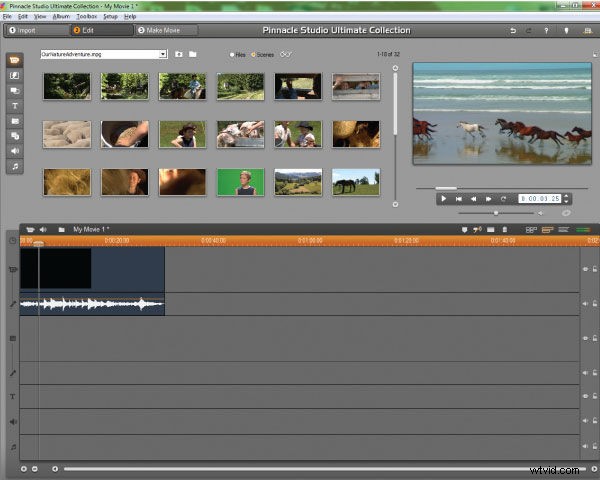
Task: Toggle visibility of overlay video track
Action: pos(585,338)
